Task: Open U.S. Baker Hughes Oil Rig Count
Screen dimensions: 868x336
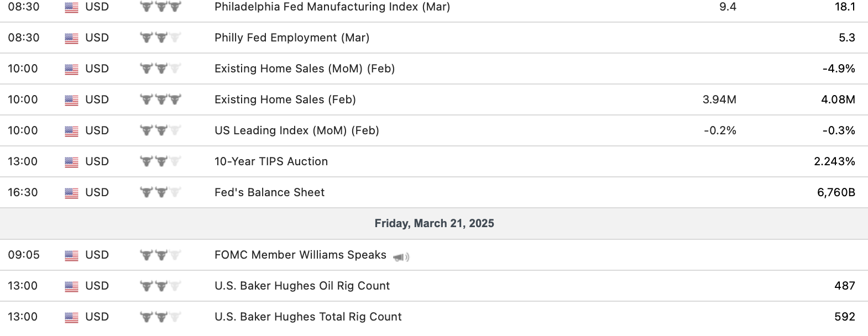Action: tap(302, 286)
